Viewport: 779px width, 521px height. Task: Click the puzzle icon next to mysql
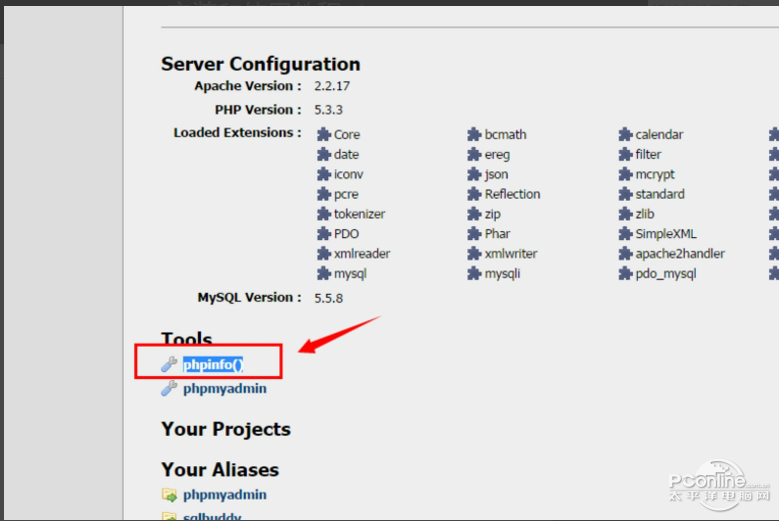point(324,273)
